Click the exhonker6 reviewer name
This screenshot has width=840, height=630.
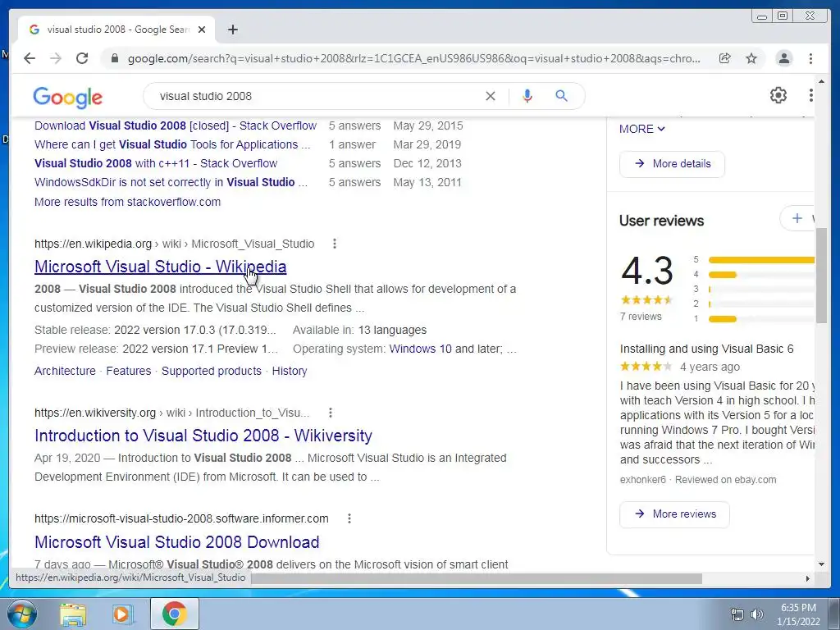(643, 480)
